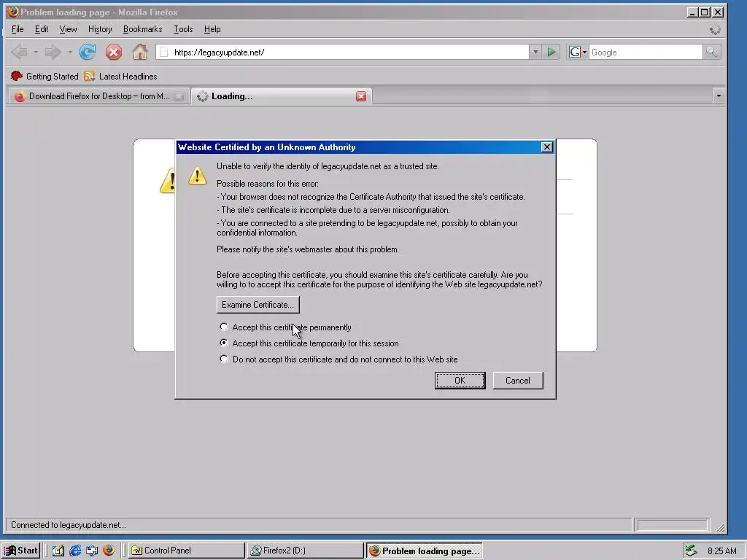Close the Download Firefox for Desktop tab
The height and width of the screenshot is (560, 747).
click(179, 96)
